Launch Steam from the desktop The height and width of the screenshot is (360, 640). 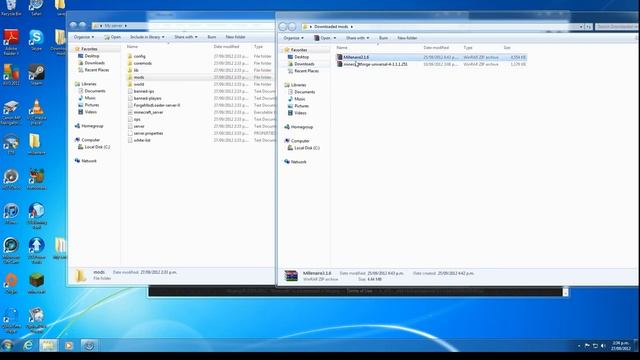[x=36, y=74]
